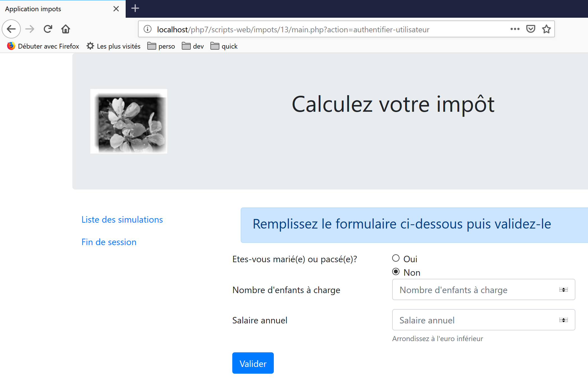Reload the current page
Image resolution: width=588 pixels, height=379 pixels.
[x=48, y=29]
